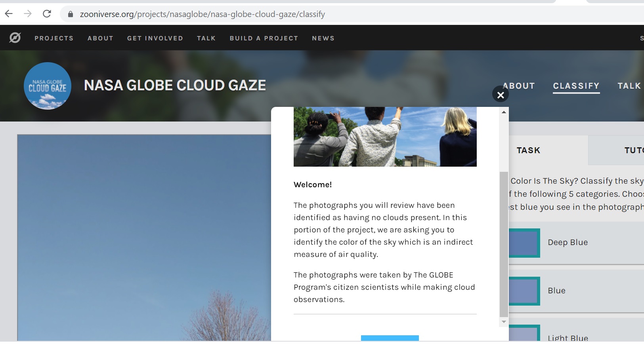Image resolution: width=644 pixels, height=344 pixels.
Task: Reload the page with refresh icon
Action: [47, 14]
